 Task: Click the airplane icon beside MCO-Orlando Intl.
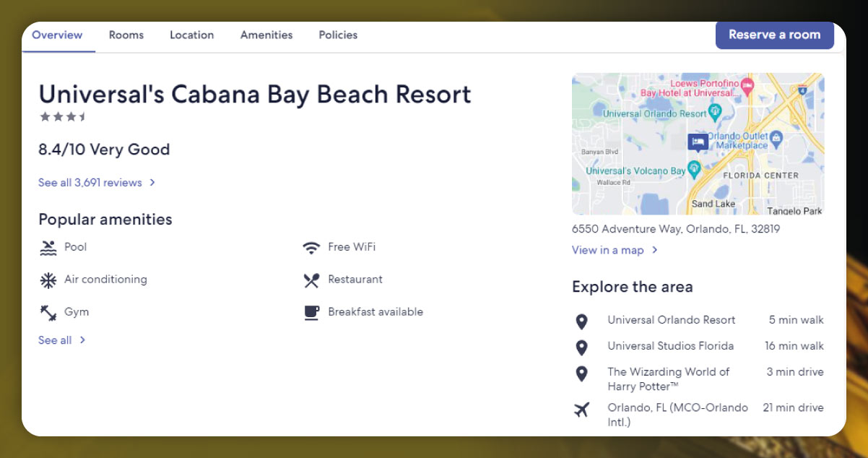click(x=581, y=410)
